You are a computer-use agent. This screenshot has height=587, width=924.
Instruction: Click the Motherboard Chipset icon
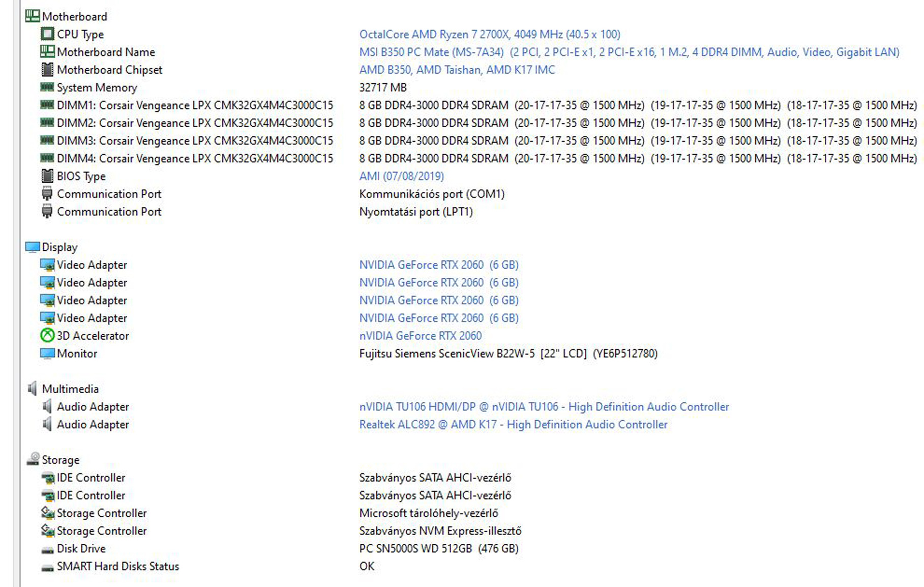[47, 69]
